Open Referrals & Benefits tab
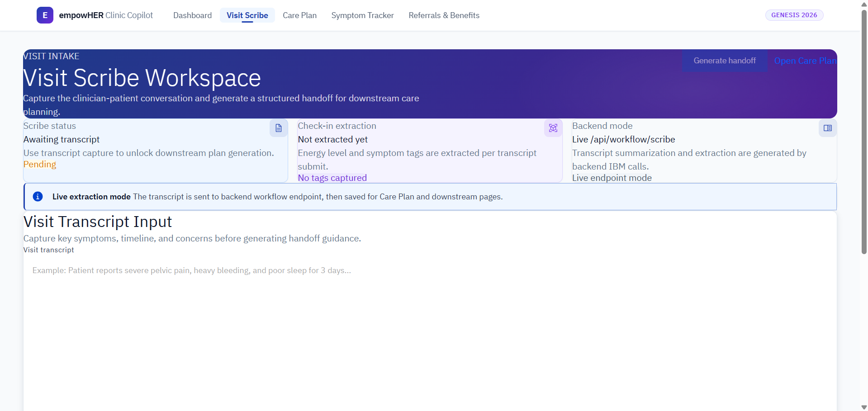Image resolution: width=868 pixels, height=411 pixels. [444, 15]
